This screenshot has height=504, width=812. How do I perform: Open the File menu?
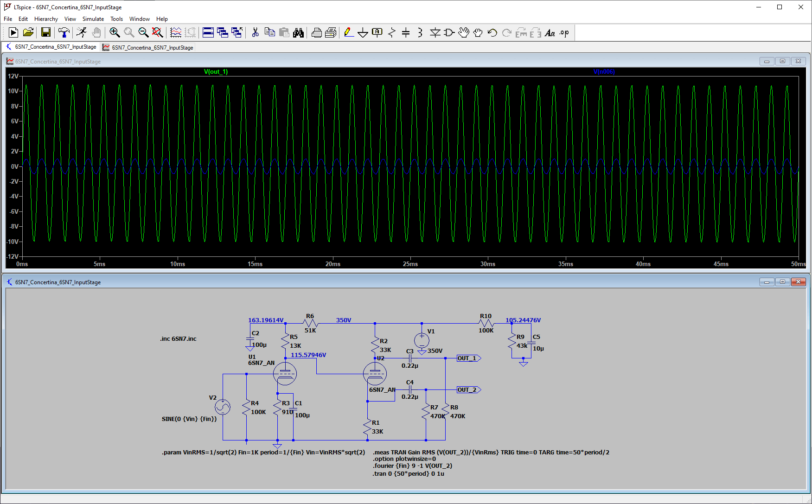[8, 19]
